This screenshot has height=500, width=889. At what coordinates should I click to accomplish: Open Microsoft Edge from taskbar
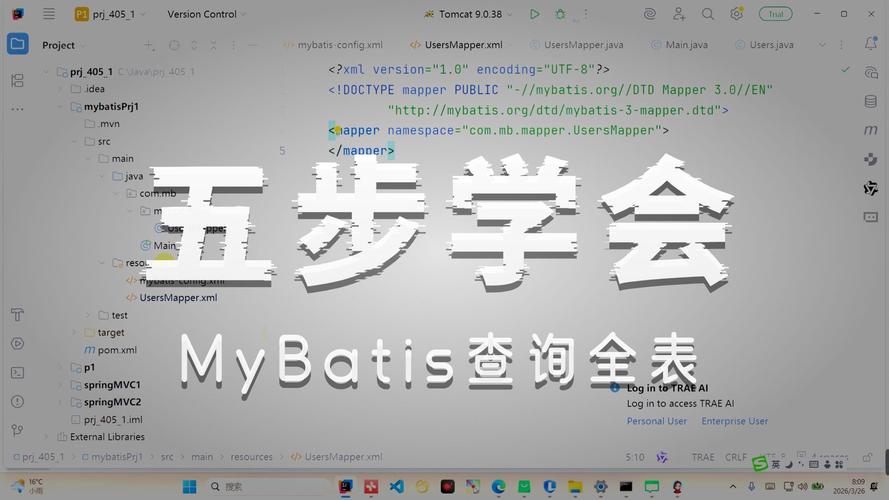coord(498,486)
